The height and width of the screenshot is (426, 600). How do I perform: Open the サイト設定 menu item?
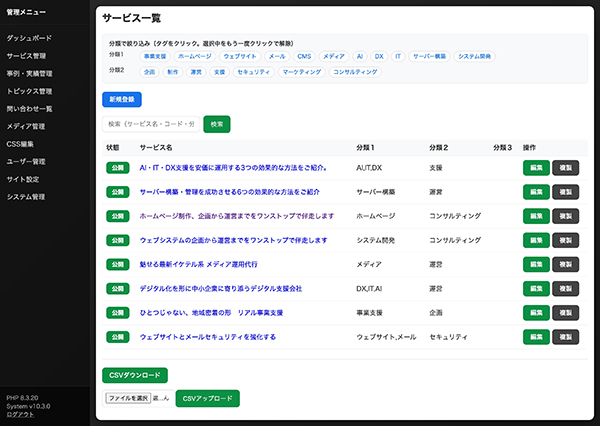(x=23, y=179)
